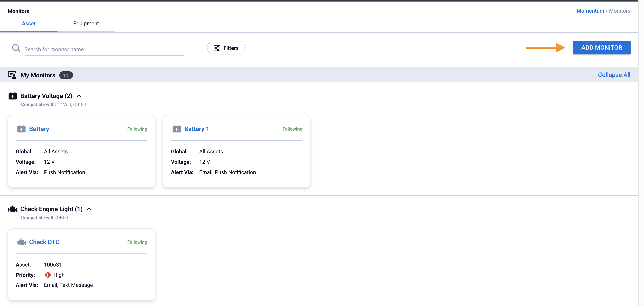Click the Collapse All link
Image resolution: width=644 pixels, height=306 pixels.
(x=614, y=75)
